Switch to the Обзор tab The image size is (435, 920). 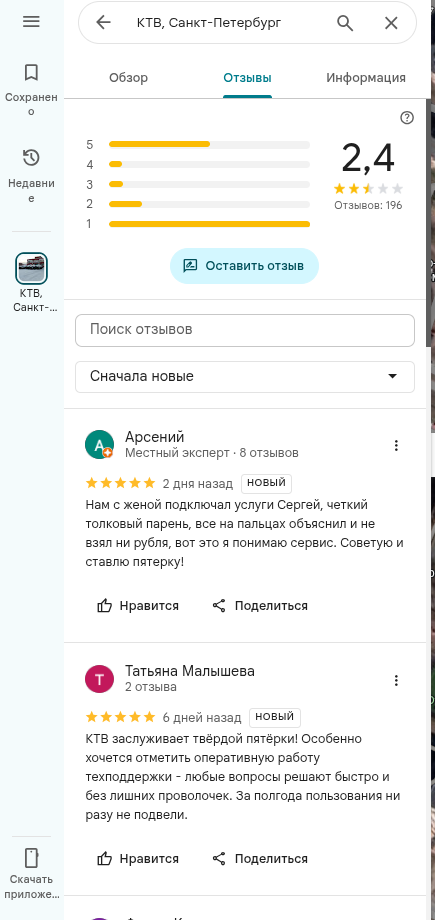(x=129, y=77)
